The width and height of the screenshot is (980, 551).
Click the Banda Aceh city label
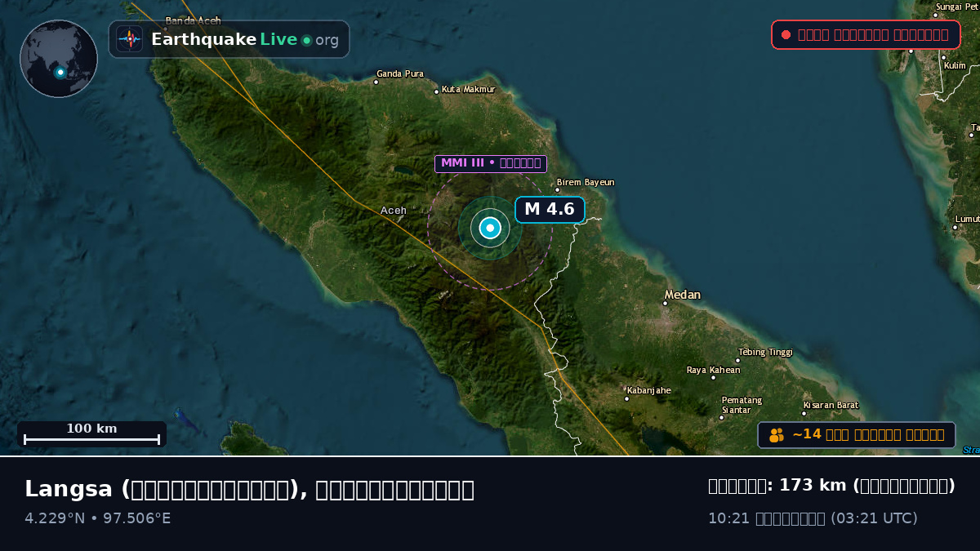[x=193, y=20]
